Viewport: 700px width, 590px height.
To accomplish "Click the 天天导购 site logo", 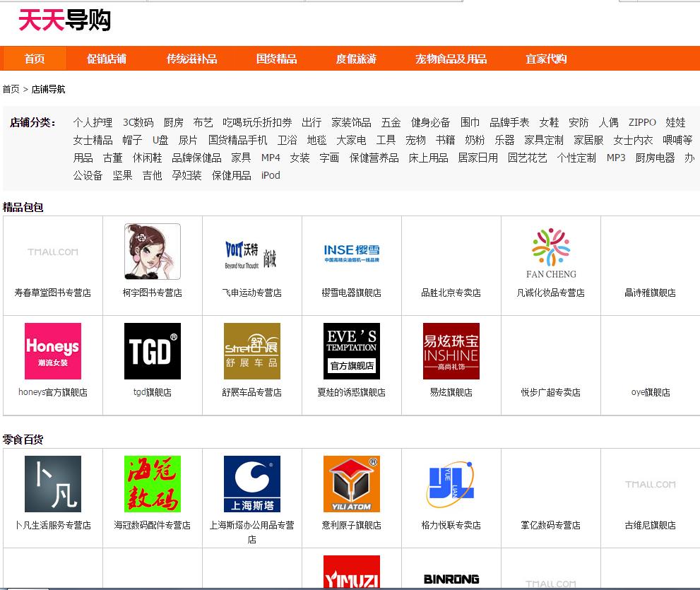I will pyautogui.click(x=64, y=20).
